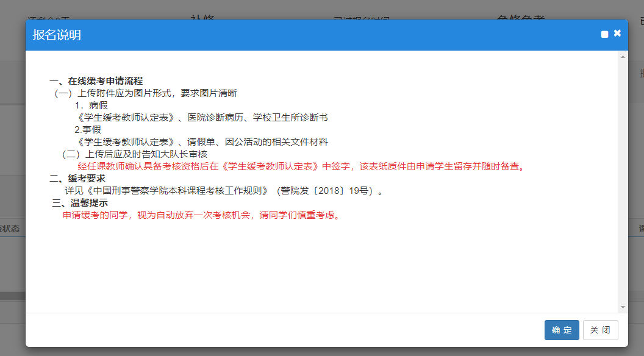Click the dialog's vertical scrollbar track
644x356 pixels.
click(x=623, y=183)
